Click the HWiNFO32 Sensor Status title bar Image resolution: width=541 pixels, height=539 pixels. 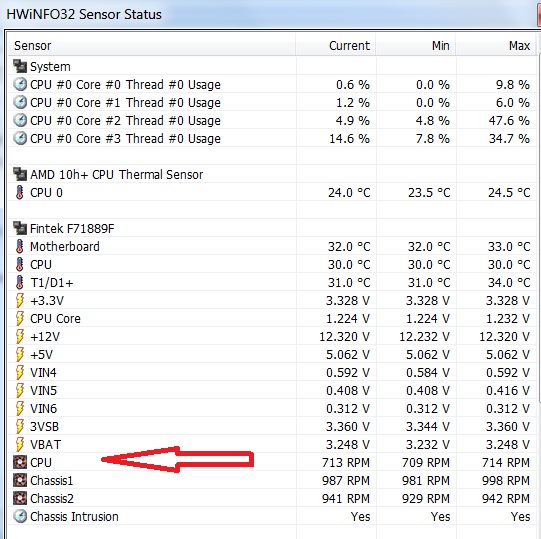269,14
